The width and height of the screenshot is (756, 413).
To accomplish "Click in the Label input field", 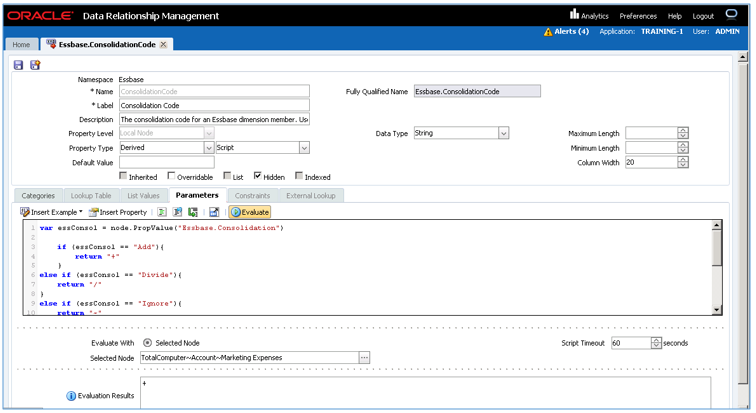I will click(214, 105).
